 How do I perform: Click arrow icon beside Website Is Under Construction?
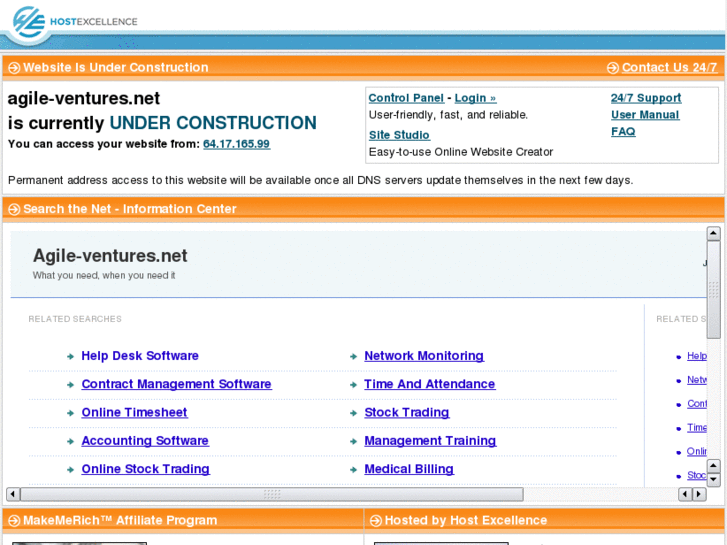(x=14, y=68)
